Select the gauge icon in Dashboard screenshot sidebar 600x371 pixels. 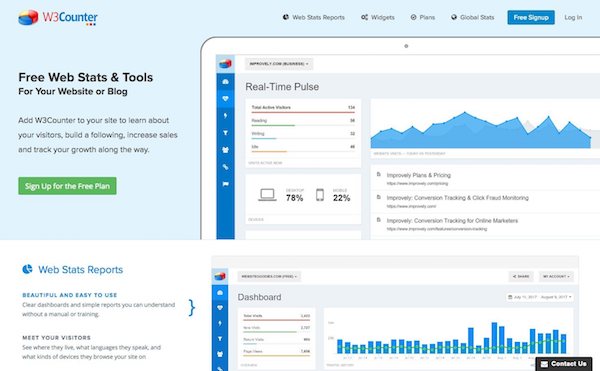point(220,293)
